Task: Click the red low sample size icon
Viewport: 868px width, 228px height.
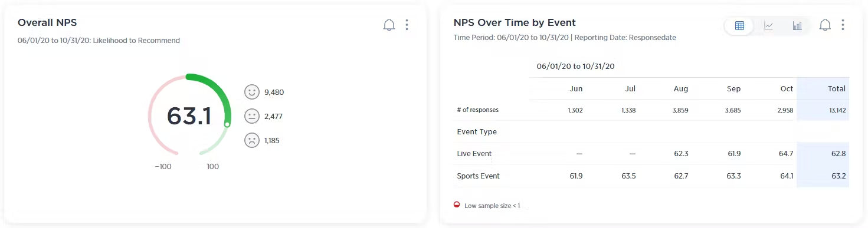Action: [x=456, y=204]
